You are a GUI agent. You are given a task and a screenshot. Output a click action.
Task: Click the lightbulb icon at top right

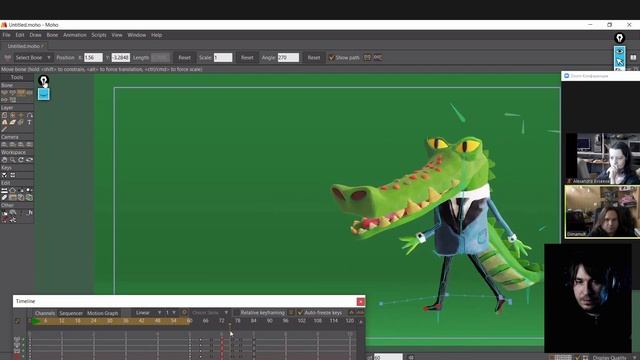pos(620,38)
